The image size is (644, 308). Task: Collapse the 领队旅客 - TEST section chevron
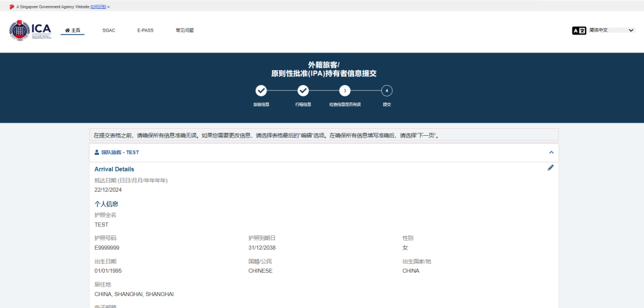tap(551, 153)
